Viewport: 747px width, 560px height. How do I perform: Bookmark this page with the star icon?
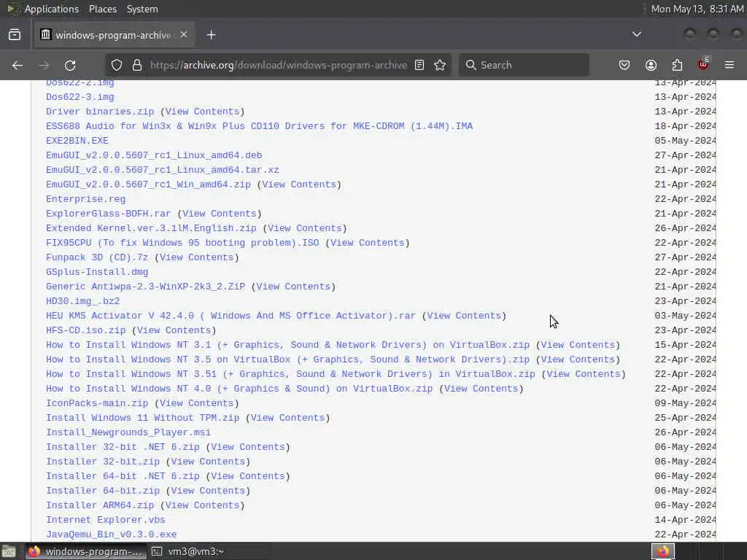click(x=440, y=65)
